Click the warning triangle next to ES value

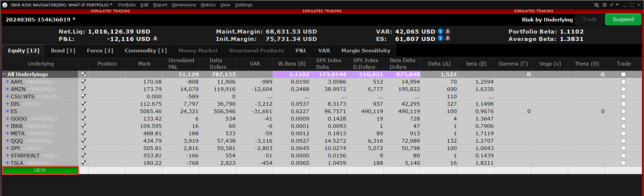(447, 39)
